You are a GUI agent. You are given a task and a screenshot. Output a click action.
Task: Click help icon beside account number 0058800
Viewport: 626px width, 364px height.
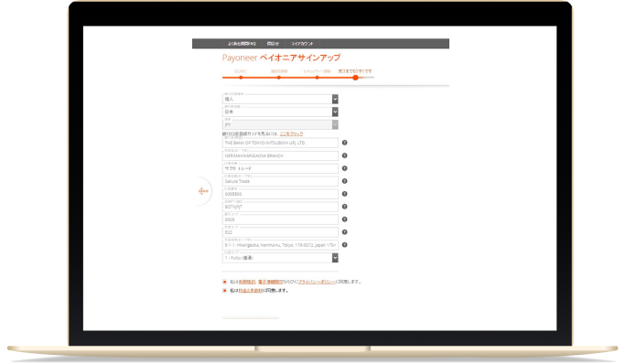(344, 194)
